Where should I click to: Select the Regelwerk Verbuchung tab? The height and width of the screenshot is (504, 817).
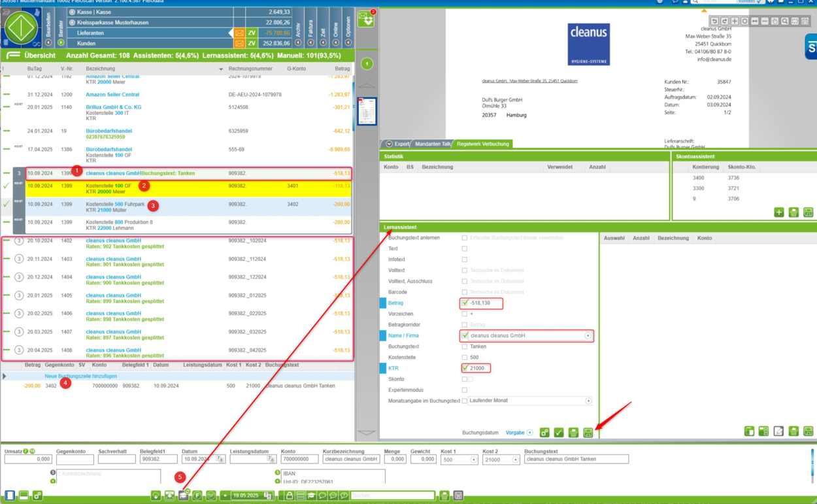(482, 144)
